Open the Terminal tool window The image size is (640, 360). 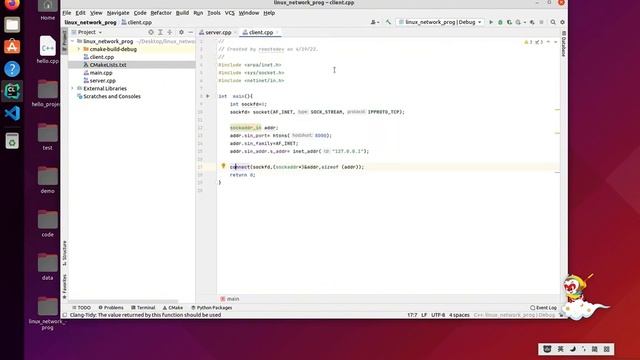(143, 308)
